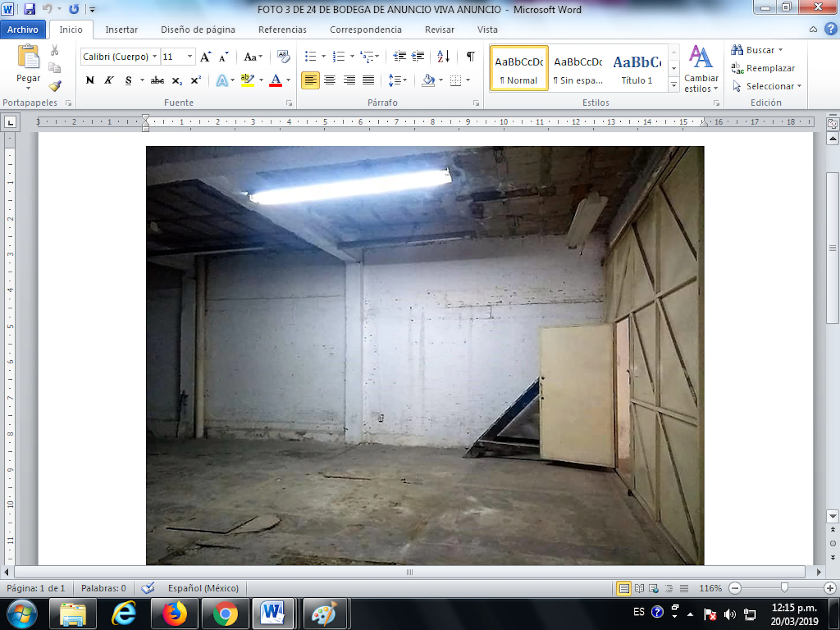The image size is (840, 630).
Task: Select the Format Painter brush icon
Action: (x=55, y=86)
